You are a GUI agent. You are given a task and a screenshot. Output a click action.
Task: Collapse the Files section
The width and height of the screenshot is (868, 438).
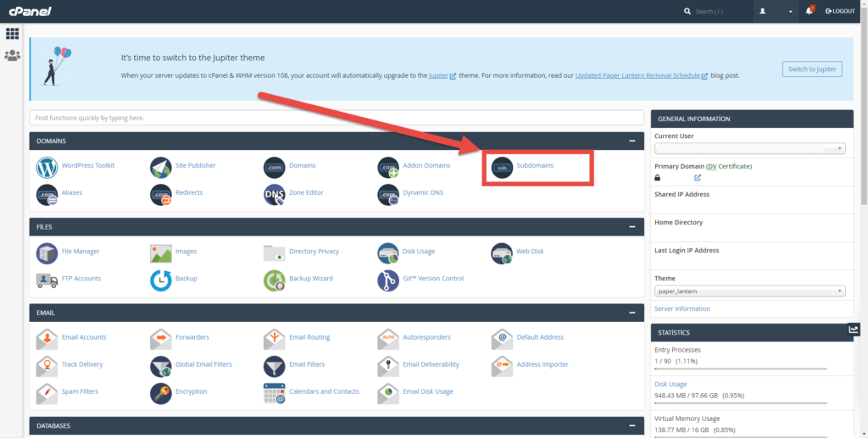coord(632,227)
